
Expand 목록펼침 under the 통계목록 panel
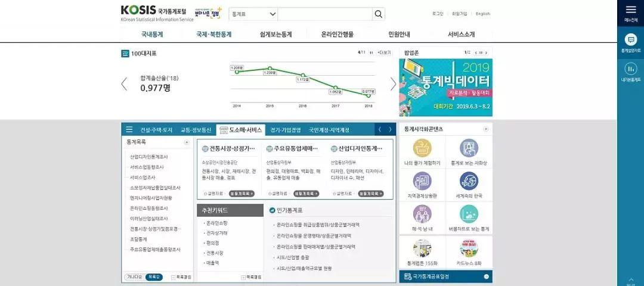[x=181, y=278]
